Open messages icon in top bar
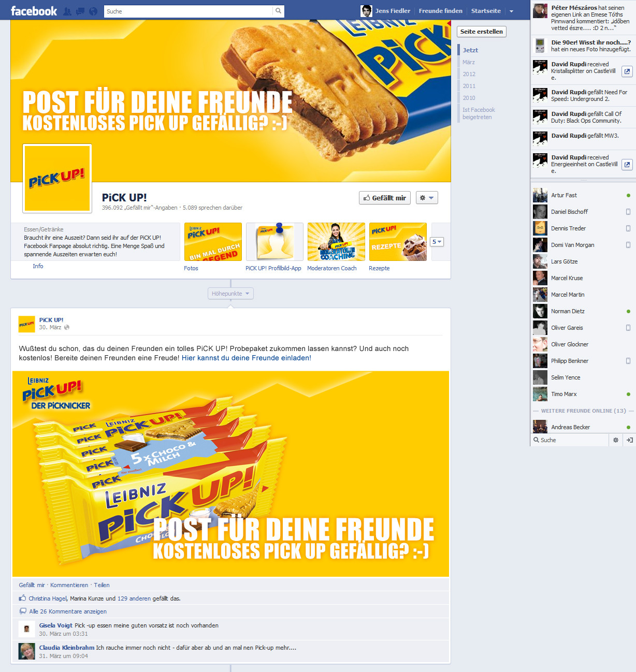 point(80,11)
